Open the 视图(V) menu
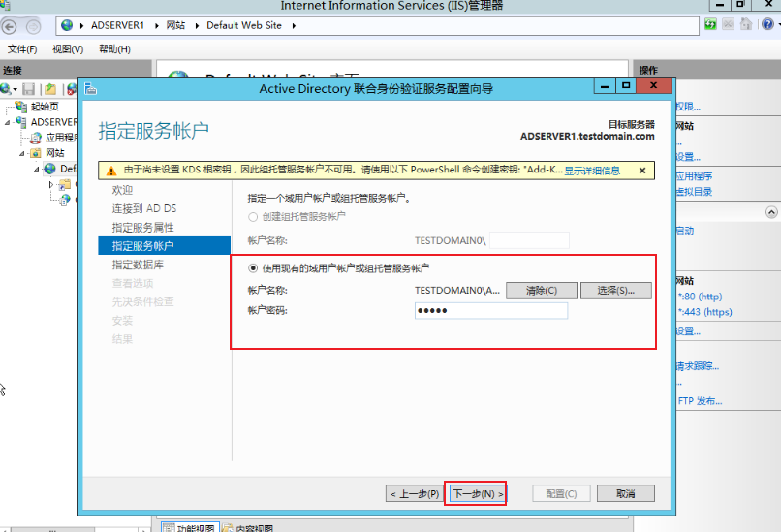Viewport: 781px width, 532px height. [x=68, y=49]
